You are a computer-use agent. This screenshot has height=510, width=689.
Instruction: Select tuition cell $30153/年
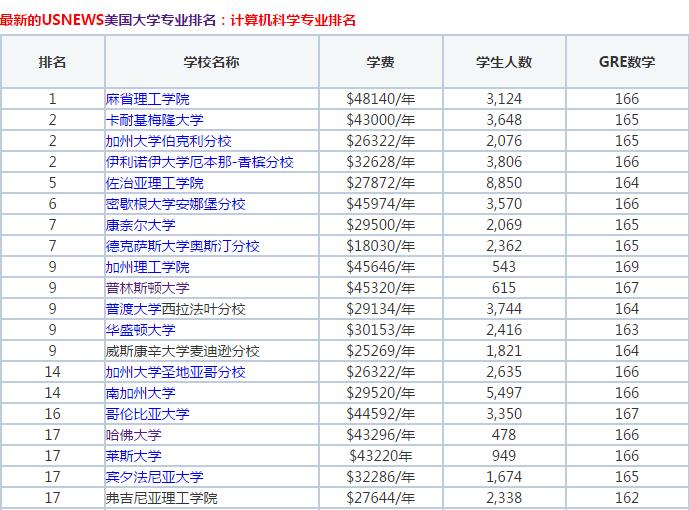tap(381, 330)
